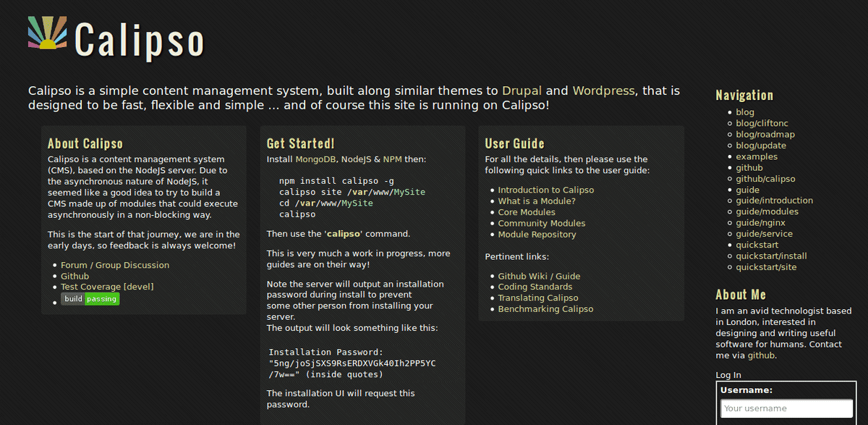The height and width of the screenshot is (425, 868).
Task: Click the About Me heading
Action: pos(741,295)
